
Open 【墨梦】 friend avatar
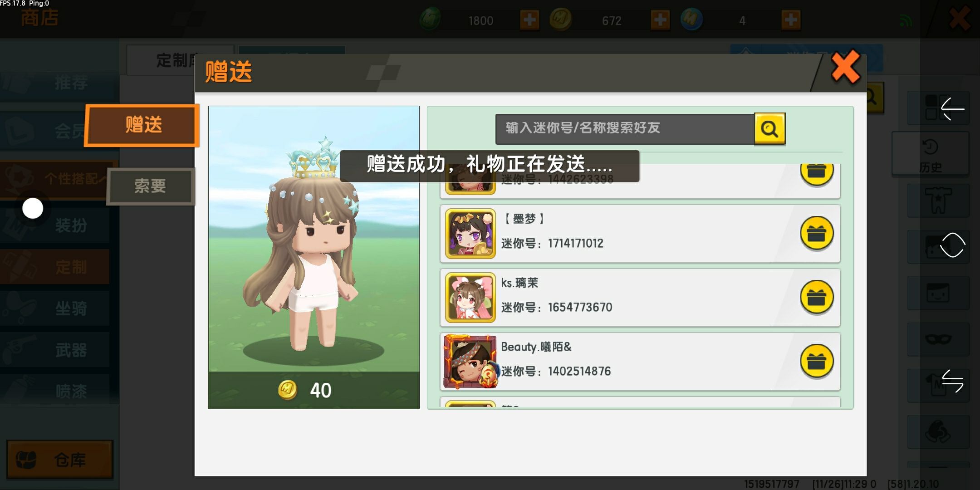[x=470, y=234]
